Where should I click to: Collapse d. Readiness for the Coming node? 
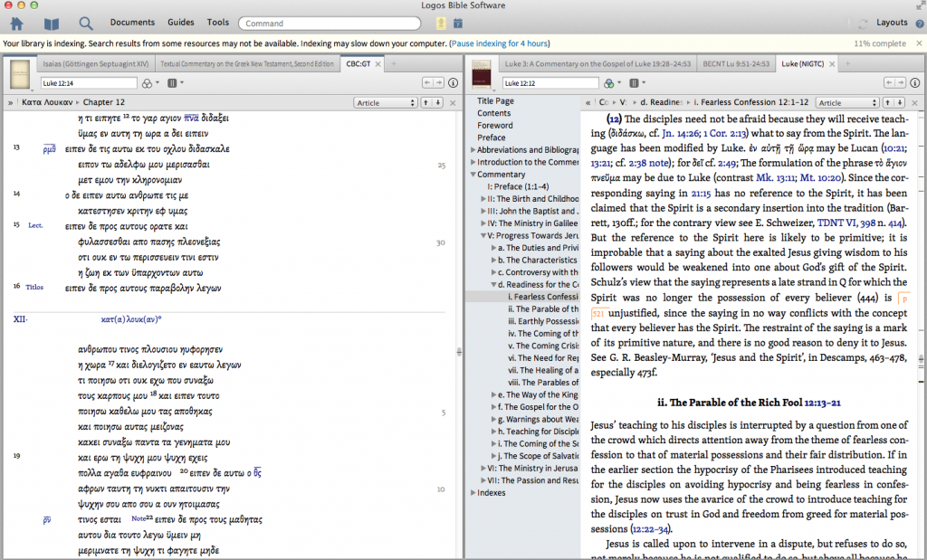point(493,285)
